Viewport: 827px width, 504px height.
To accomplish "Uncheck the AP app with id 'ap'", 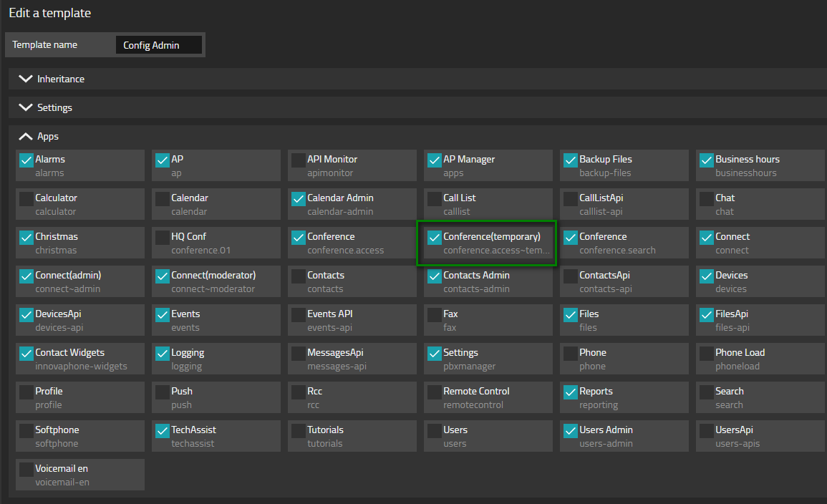I will 163,160.
